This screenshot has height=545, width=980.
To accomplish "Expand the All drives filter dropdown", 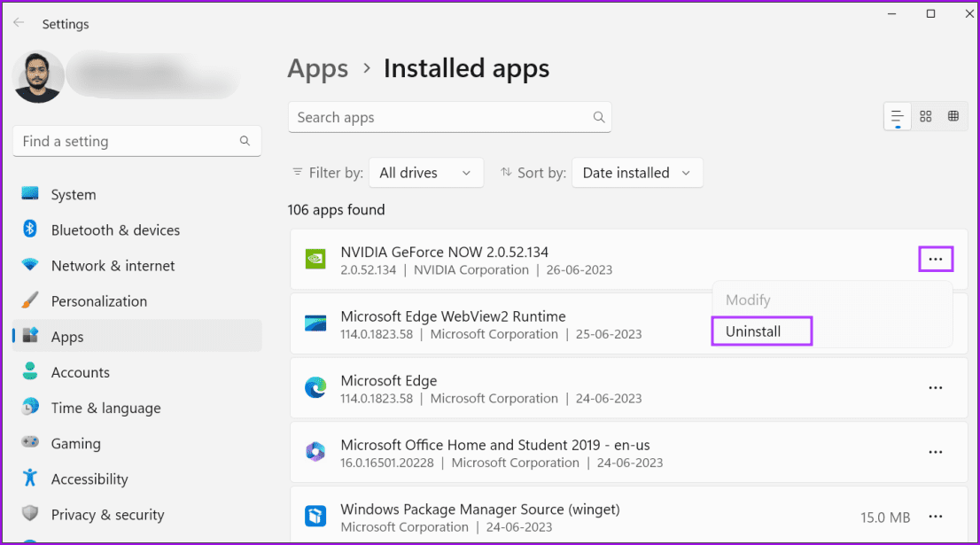I will 425,173.
